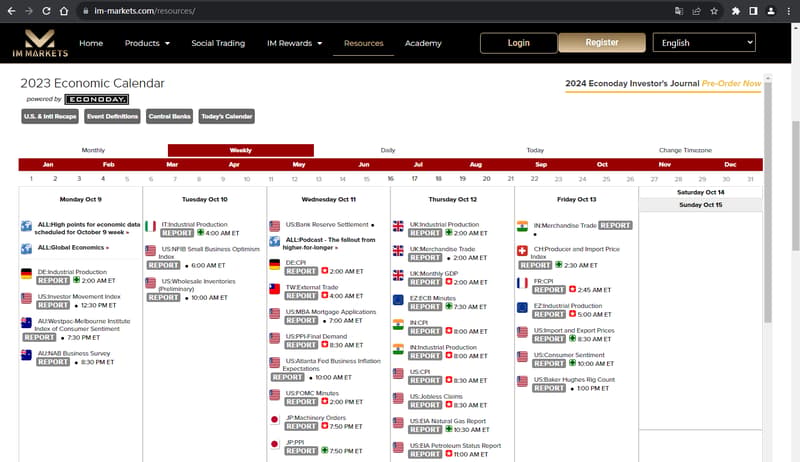Click the French flag beside FR:CPI
The image size is (800, 462).
(x=522, y=283)
